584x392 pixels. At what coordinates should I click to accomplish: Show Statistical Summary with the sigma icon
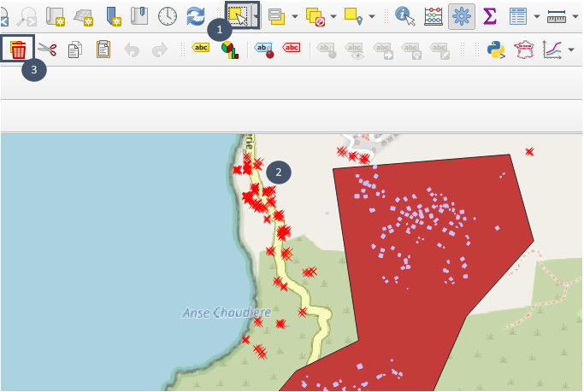490,15
